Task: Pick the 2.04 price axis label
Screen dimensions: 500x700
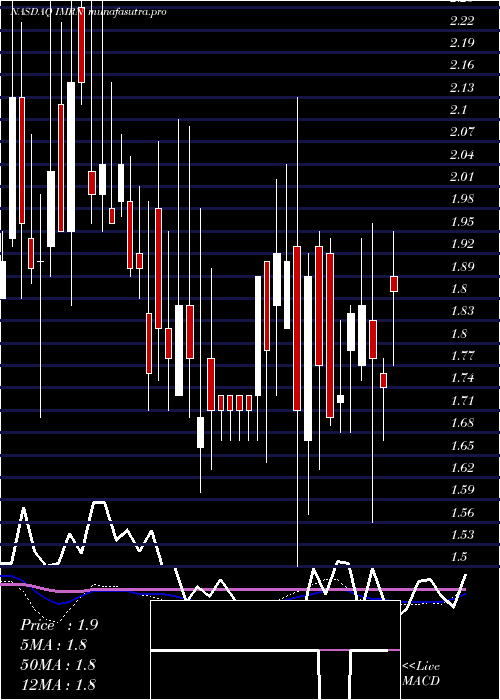Action: pos(462,155)
